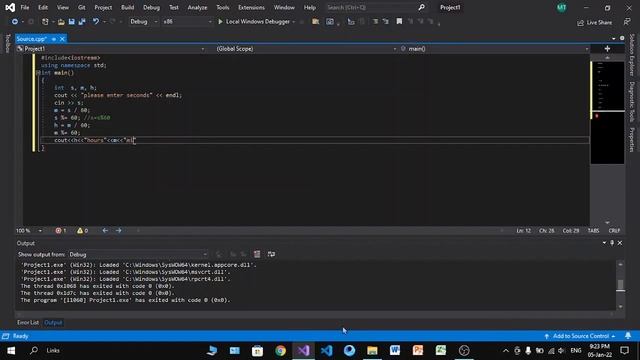The height and width of the screenshot is (360, 640).
Task: Open Google Chrome from the taskbar
Action: tap(280, 350)
